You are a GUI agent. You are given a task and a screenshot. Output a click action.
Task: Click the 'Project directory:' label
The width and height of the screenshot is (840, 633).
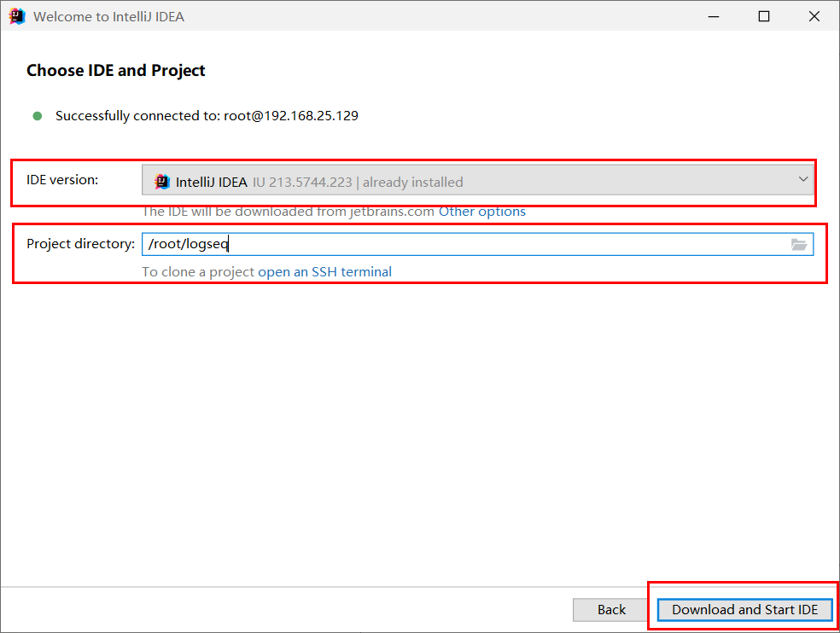(81, 244)
